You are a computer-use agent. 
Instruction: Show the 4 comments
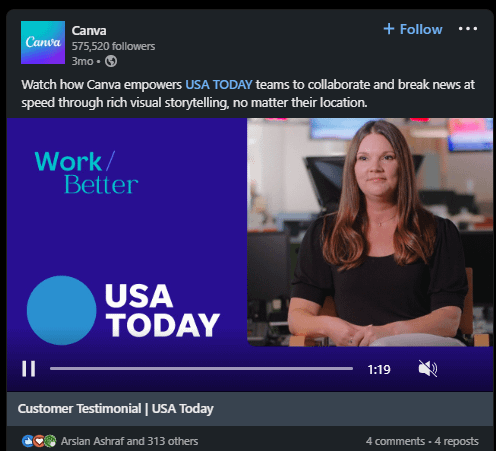(395, 441)
